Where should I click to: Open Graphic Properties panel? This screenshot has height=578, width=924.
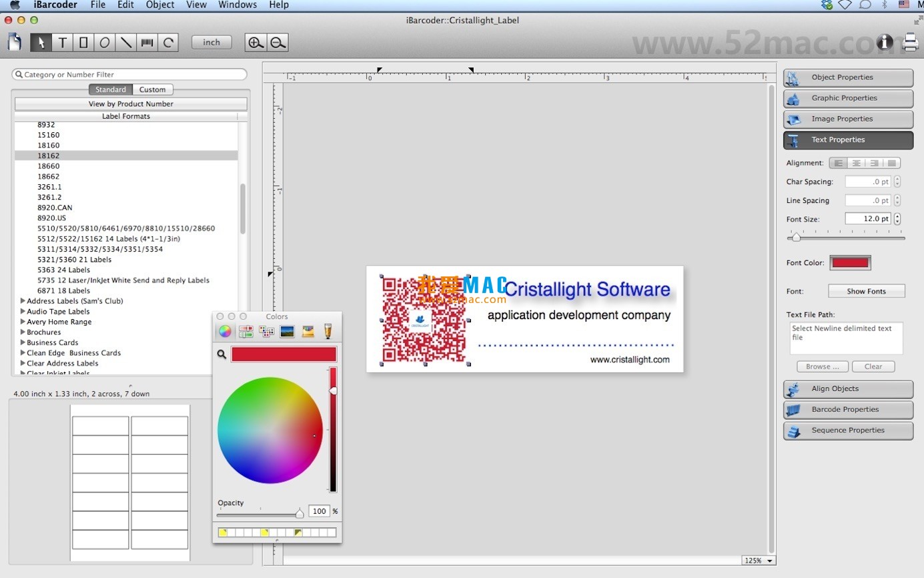(x=848, y=98)
